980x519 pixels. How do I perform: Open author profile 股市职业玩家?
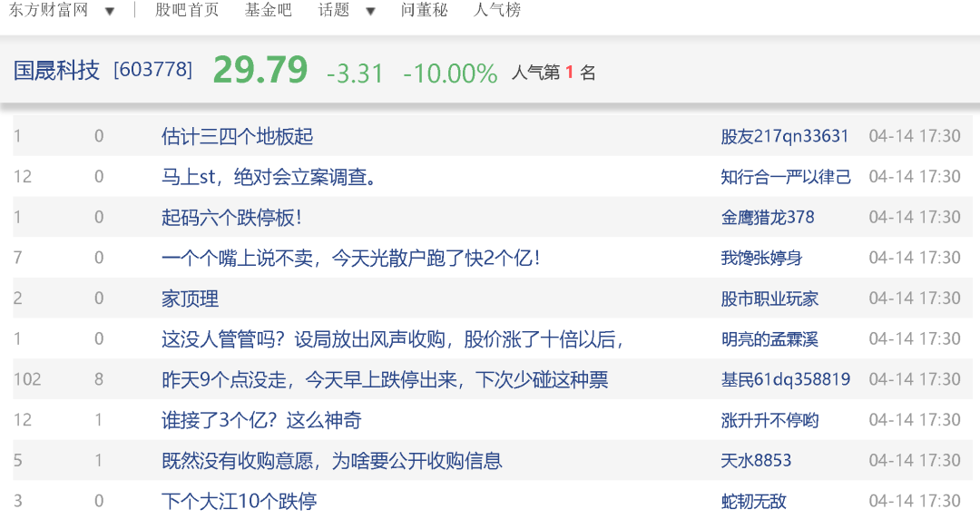(769, 299)
